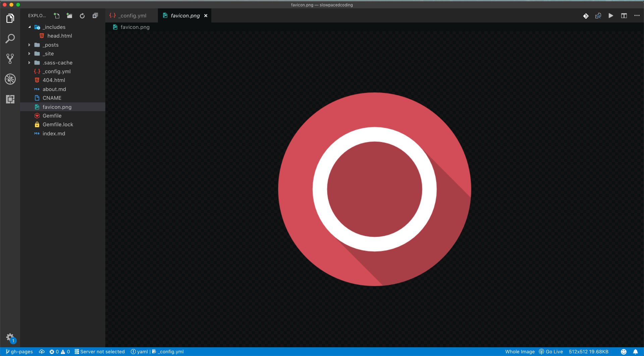Image resolution: width=644 pixels, height=356 pixels.
Task: Click the Run file play button
Action: coord(611,16)
